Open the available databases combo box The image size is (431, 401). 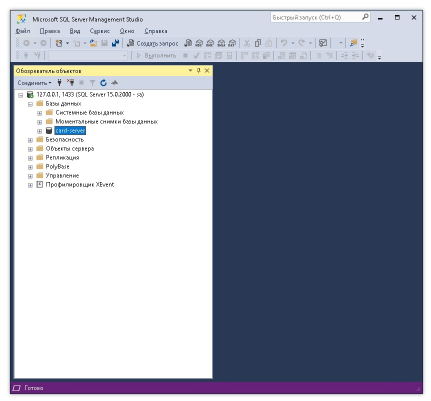(x=88, y=56)
